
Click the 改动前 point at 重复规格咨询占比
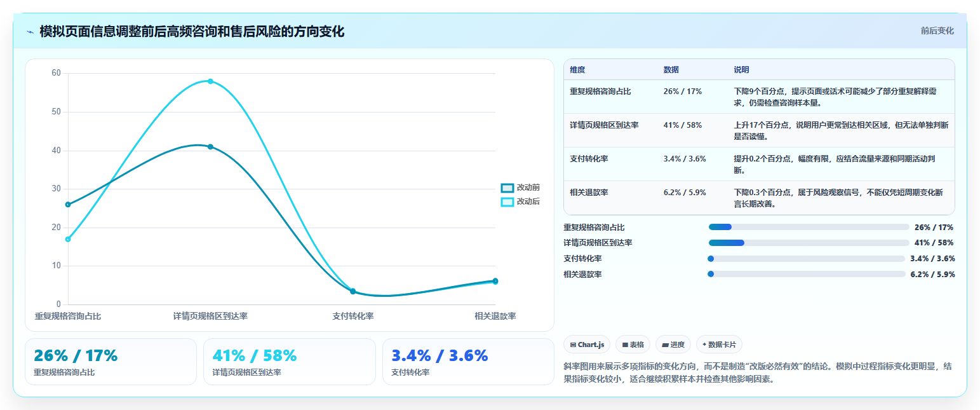[68, 205]
